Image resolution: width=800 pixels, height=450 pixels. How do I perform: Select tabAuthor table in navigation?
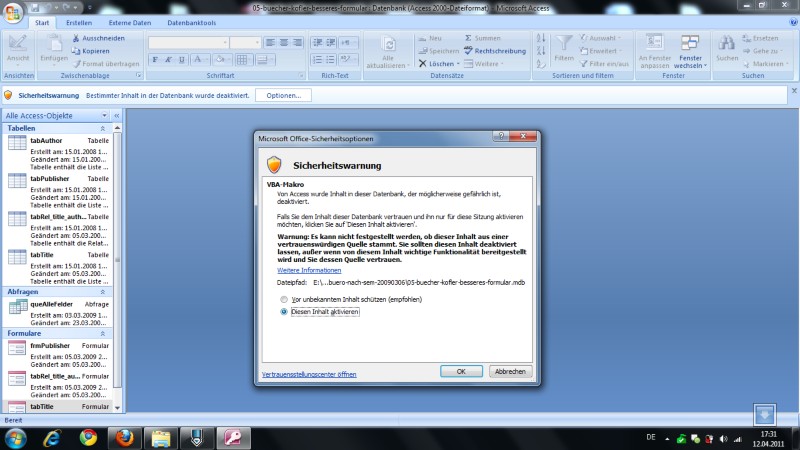[58, 154]
